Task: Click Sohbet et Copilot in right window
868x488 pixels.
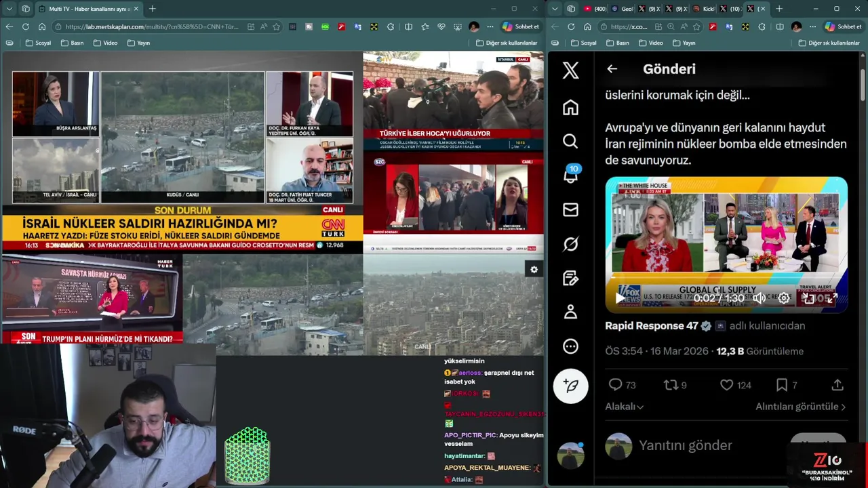Action: coord(843,26)
